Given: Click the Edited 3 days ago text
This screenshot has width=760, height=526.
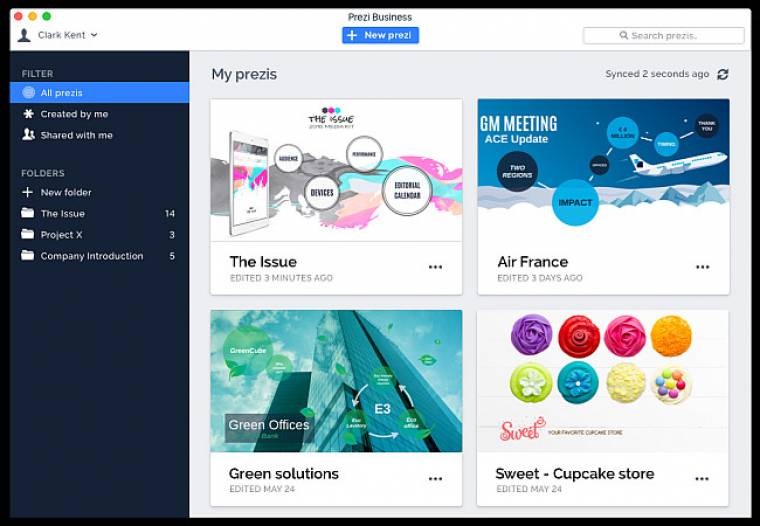Looking at the screenshot, I should (540, 278).
